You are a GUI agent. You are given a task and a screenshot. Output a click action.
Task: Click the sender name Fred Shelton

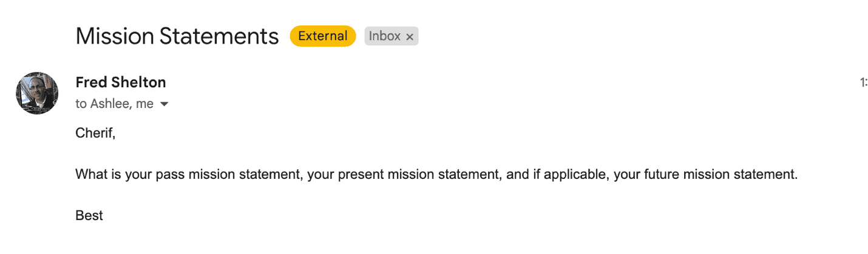point(121,82)
